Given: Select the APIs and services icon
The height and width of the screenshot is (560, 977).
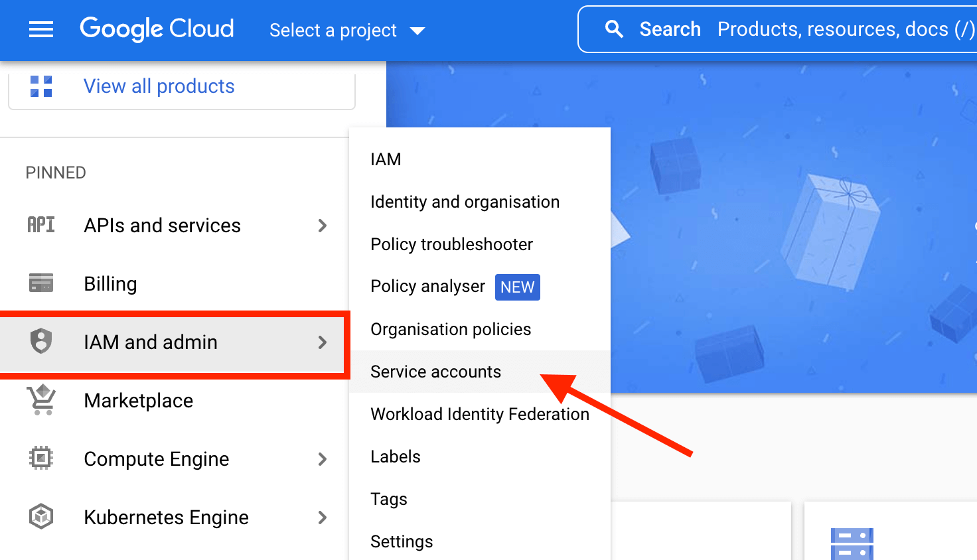Looking at the screenshot, I should (40, 225).
